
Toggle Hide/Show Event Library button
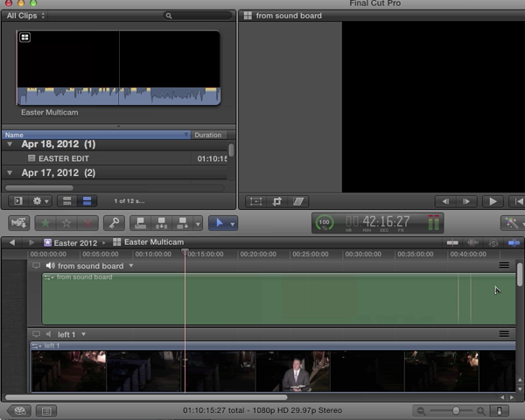18,201
